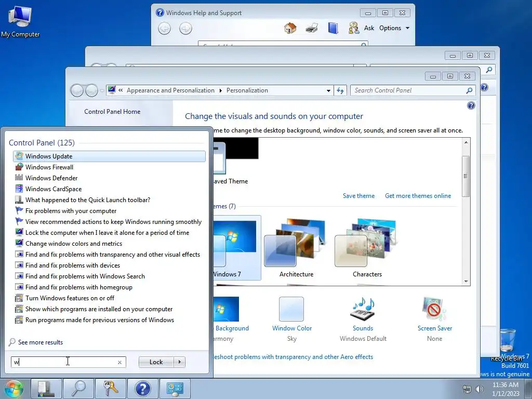Select the Recycle Bin desktop icon
This screenshot has width=532, height=399.
[x=507, y=344]
